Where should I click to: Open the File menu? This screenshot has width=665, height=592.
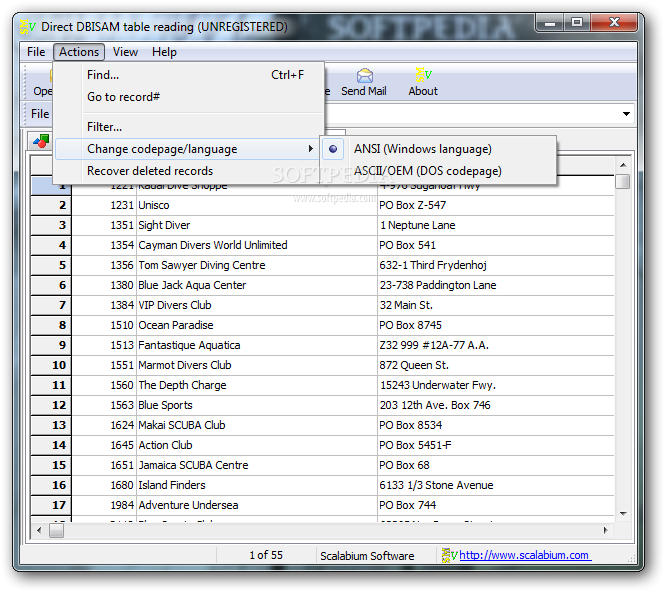tap(36, 52)
